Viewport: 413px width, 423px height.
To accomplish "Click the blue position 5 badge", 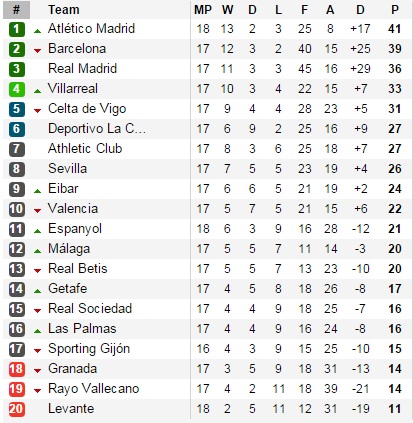I will (16, 109).
